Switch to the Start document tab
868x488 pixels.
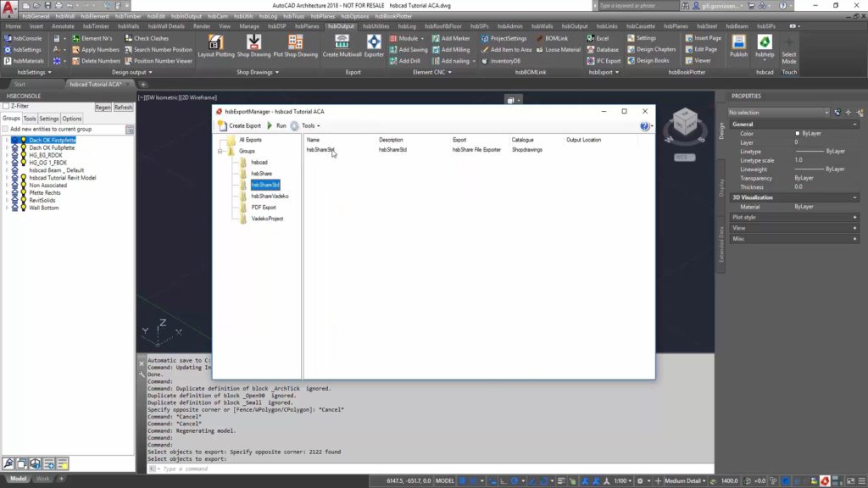tap(20, 84)
